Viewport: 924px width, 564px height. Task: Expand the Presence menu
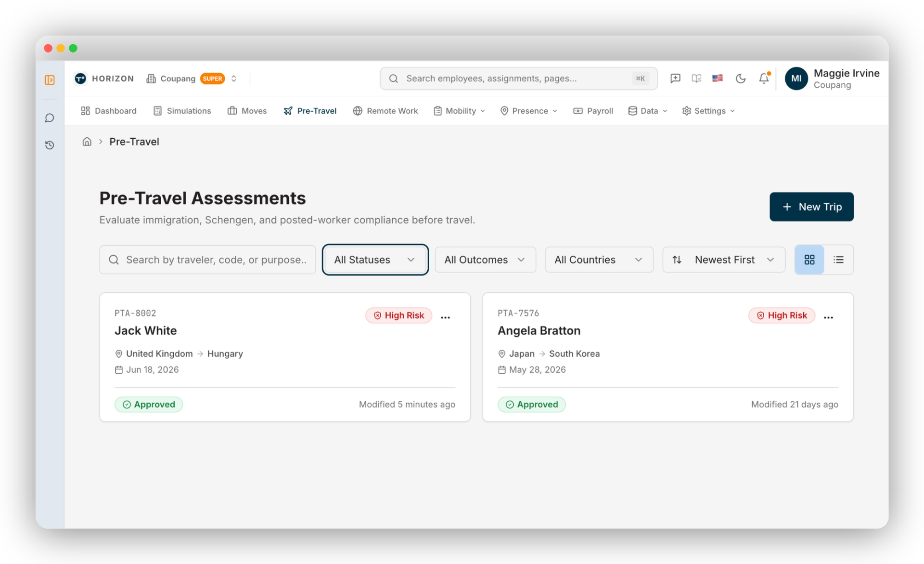click(x=529, y=111)
